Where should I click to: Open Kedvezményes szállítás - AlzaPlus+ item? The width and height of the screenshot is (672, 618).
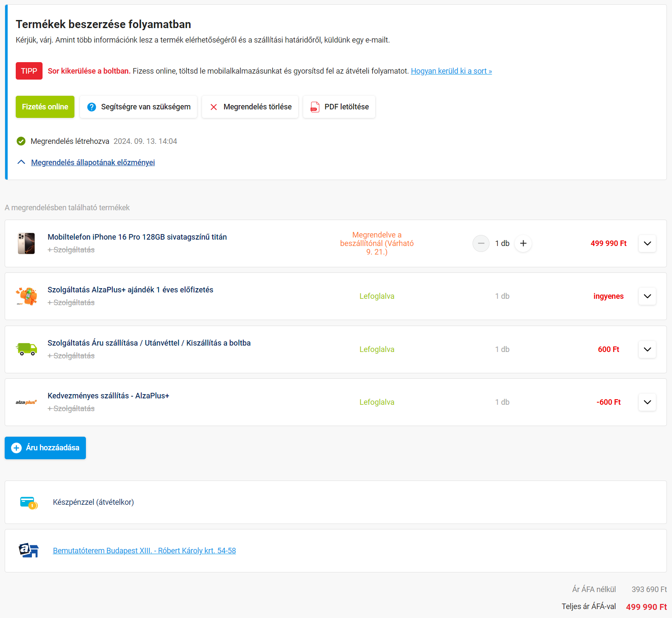(x=108, y=396)
